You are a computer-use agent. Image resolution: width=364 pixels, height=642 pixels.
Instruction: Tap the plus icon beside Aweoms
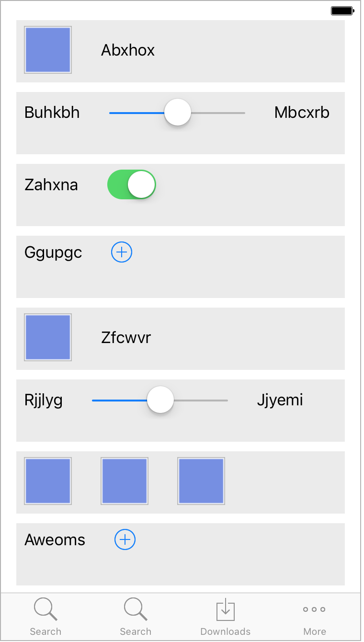click(125, 539)
